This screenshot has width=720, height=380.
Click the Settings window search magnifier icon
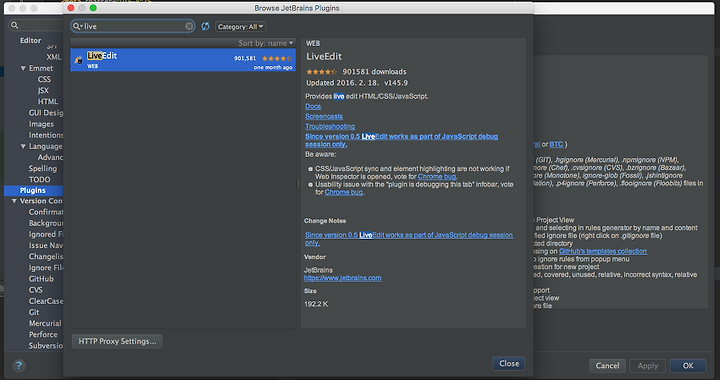[15, 25]
